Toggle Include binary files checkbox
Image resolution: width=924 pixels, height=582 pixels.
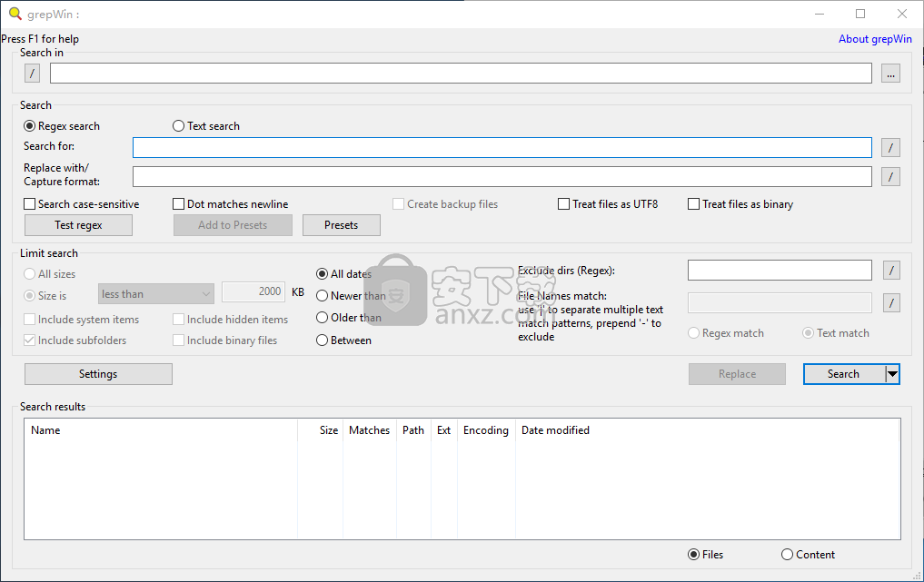pyautogui.click(x=224, y=340)
